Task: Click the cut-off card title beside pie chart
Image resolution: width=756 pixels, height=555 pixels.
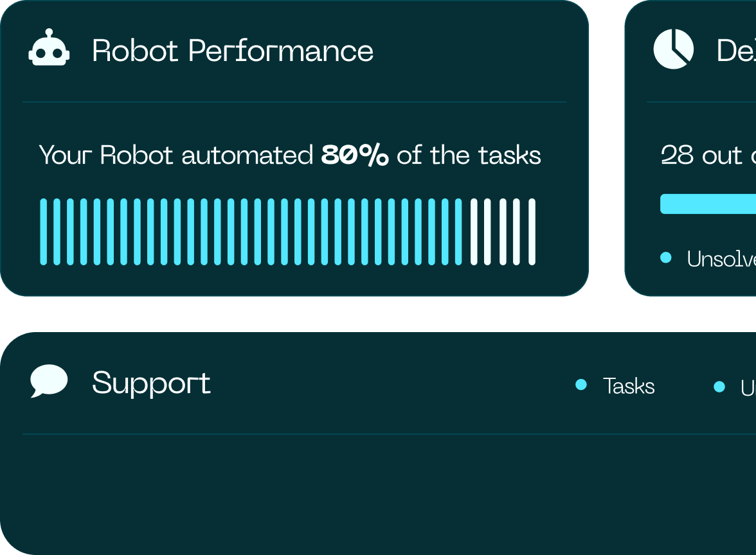Action: (736, 51)
